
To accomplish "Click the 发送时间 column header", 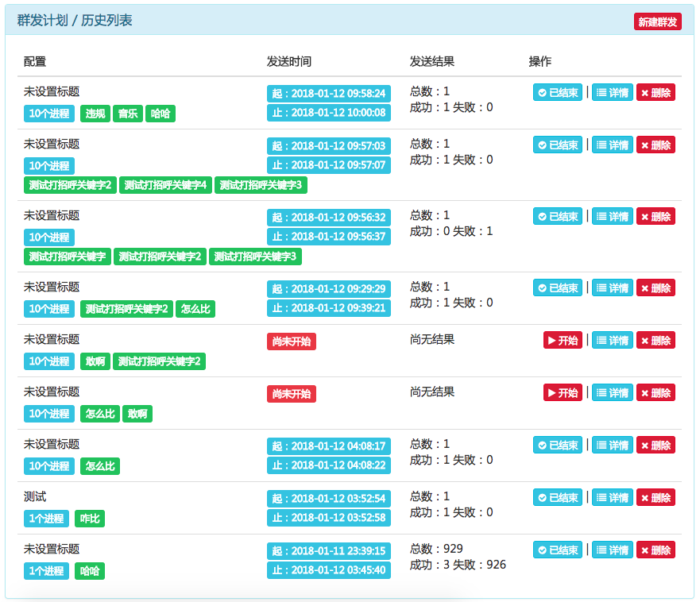I will coord(289,61).
